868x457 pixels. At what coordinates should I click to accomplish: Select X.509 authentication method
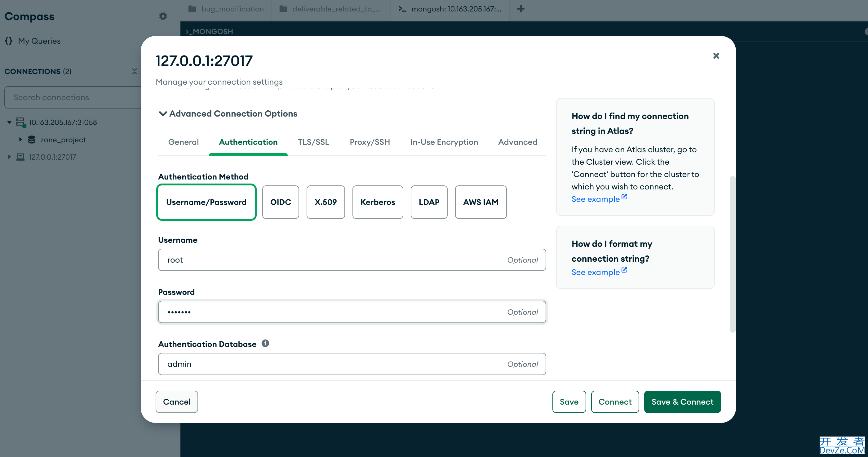325,202
